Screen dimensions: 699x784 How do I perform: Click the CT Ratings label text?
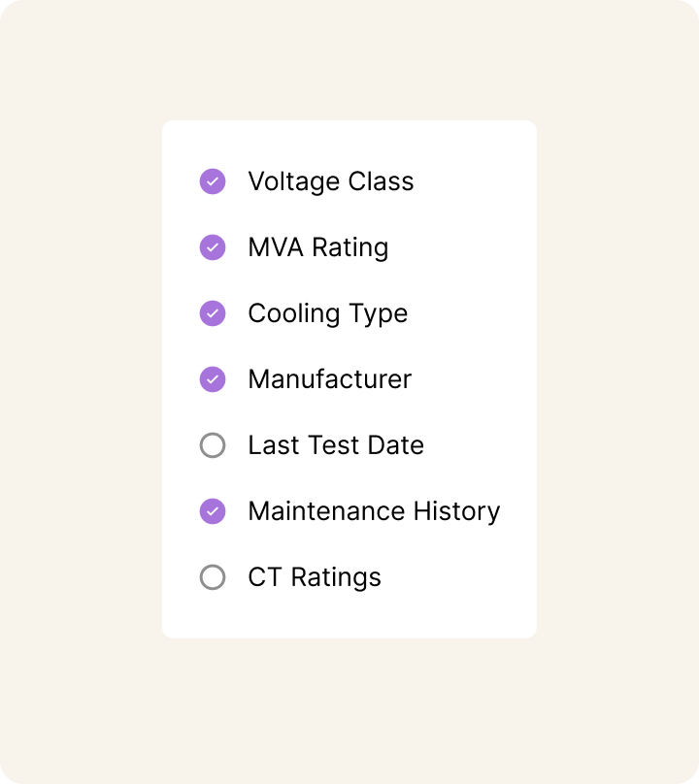pos(315,576)
